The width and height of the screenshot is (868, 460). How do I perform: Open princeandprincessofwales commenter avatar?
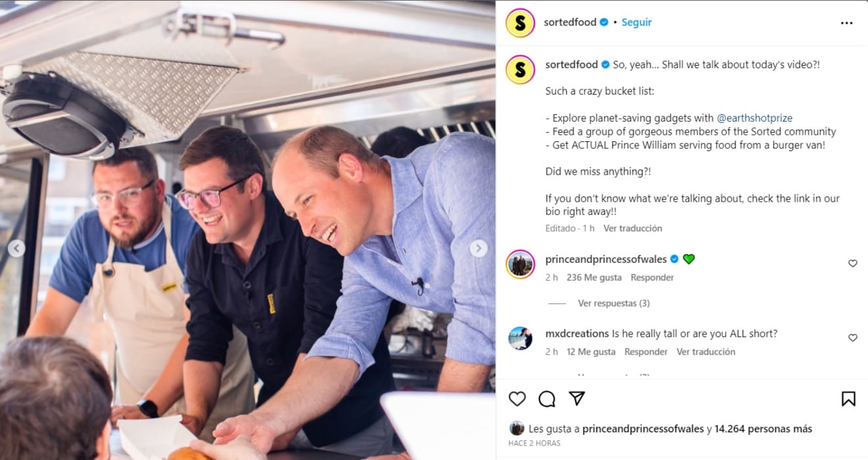(x=520, y=264)
